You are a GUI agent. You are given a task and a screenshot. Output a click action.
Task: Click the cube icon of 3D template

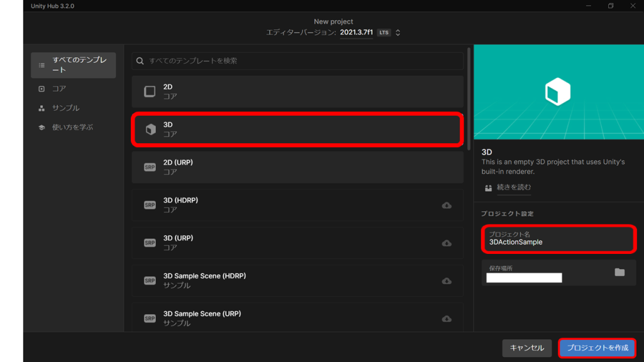150,129
